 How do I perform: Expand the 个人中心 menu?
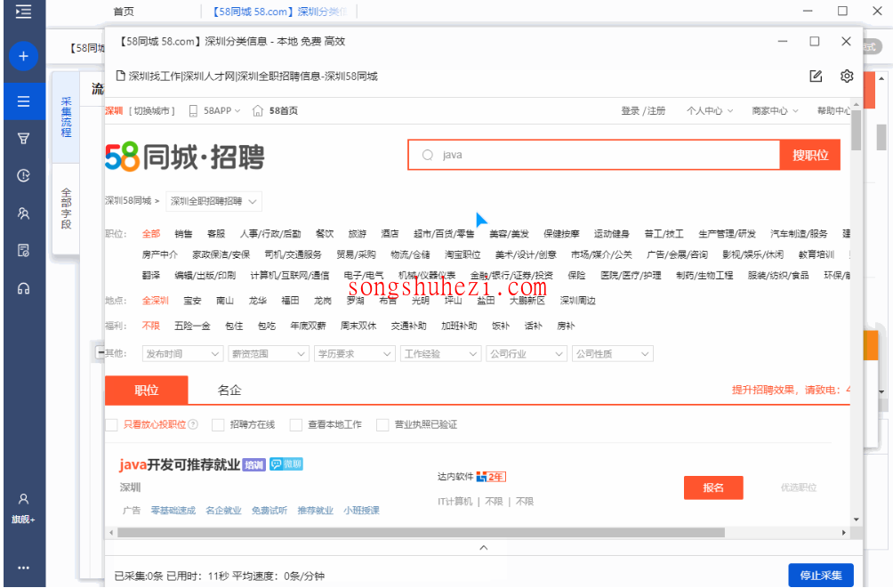pyautogui.click(x=710, y=110)
